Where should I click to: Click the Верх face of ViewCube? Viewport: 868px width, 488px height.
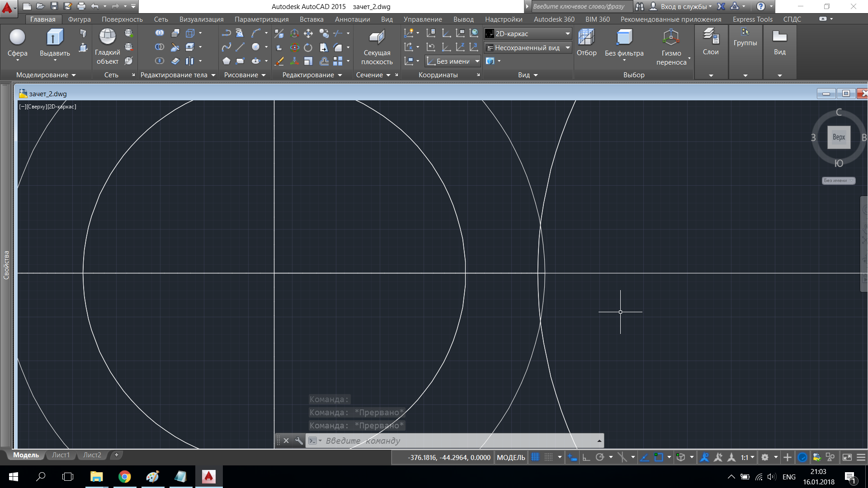(839, 137)
